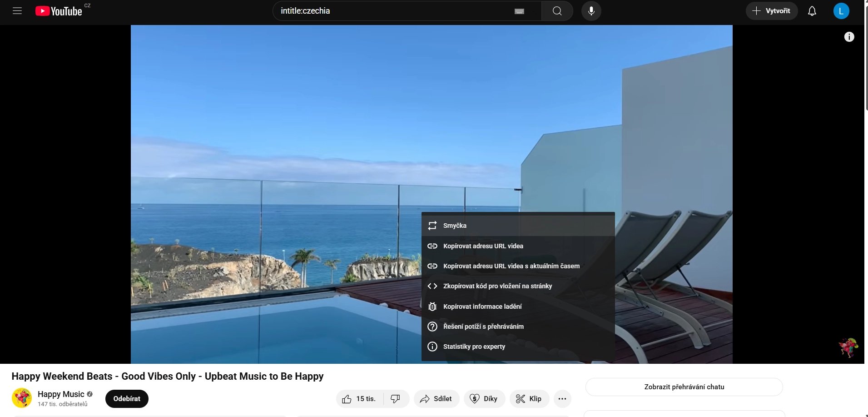This screenshot has height=417, width=868.
Task: Toggle the hamburger guide menu
Action: [x=17, y=10]
